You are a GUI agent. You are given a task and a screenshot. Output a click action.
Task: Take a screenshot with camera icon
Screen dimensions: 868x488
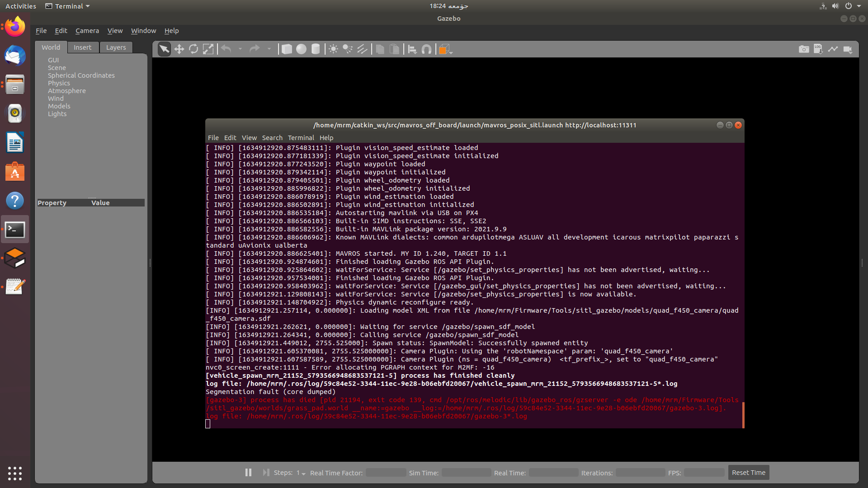coord(804,49)
